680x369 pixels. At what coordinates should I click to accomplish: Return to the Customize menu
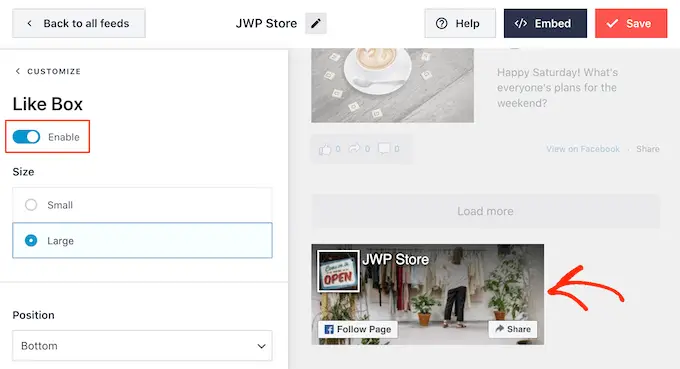[x=48, y=71]
